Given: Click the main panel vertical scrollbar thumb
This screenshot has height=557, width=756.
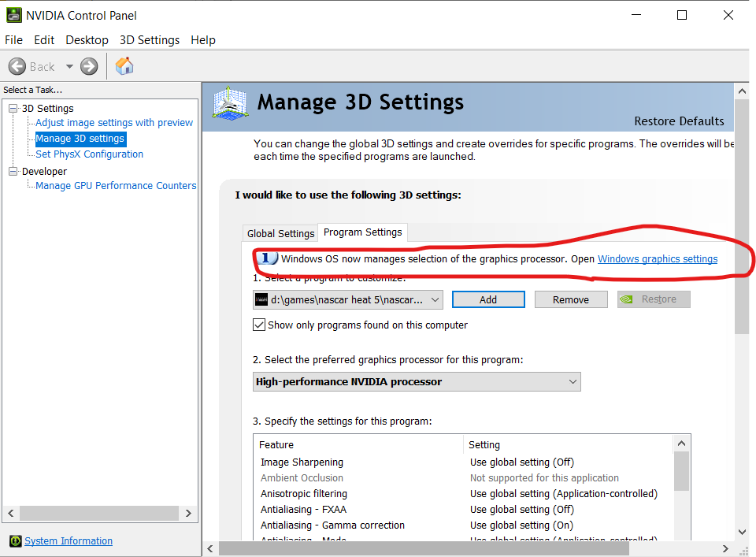Looking at the screenshot, I should point(742,217).
